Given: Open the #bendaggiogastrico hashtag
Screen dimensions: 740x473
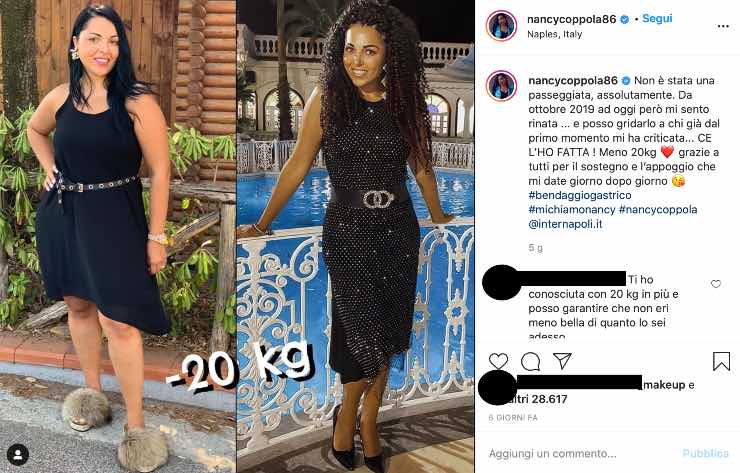Looking at the screenshot, I should click(x=580, y=195).
